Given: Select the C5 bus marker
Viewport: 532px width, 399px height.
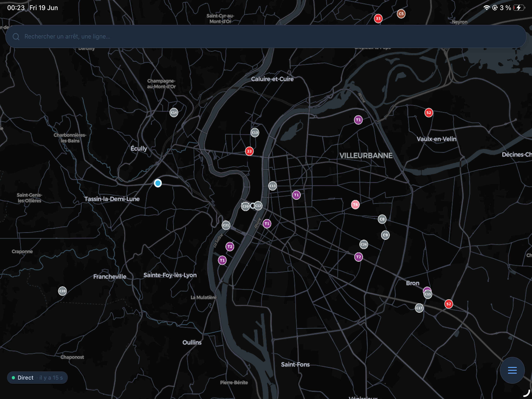Looking at the screenshot, I should [401, 14].
